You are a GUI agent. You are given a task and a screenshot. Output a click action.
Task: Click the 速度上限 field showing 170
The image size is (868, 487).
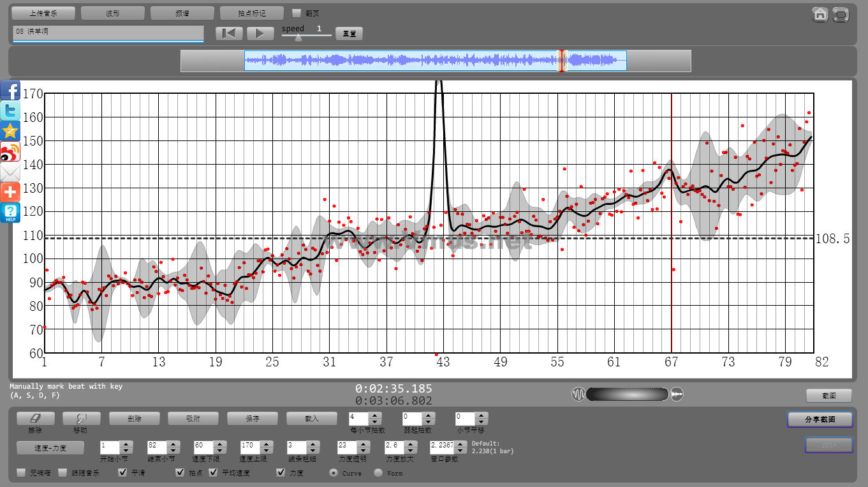pyautogui.click(x=251, y=447)
